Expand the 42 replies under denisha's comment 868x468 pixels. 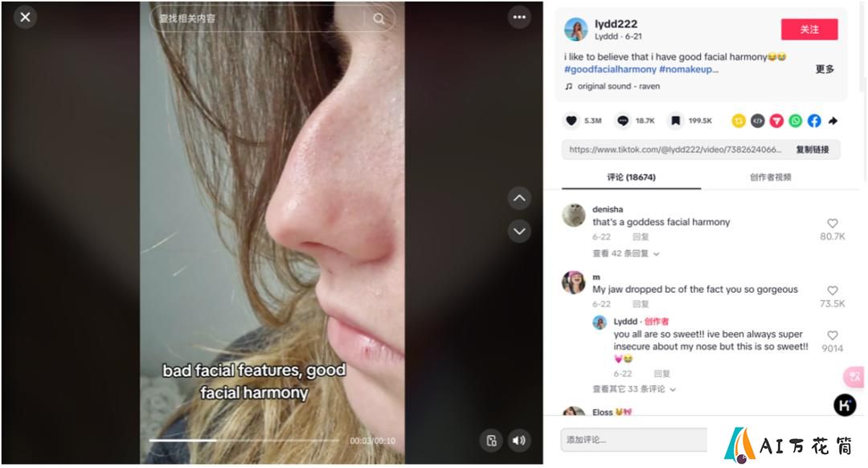point(625,253)
